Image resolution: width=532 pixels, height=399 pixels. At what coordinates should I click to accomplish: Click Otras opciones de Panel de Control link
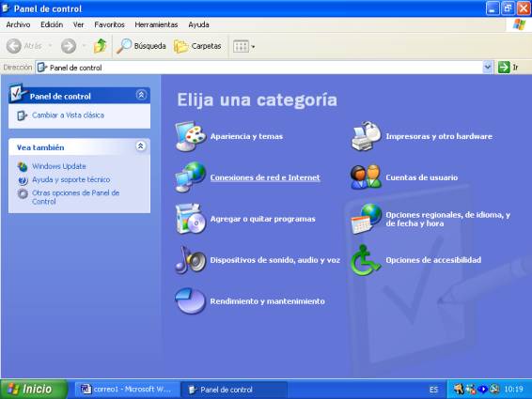pyautogui.click(x=75, y=197)
